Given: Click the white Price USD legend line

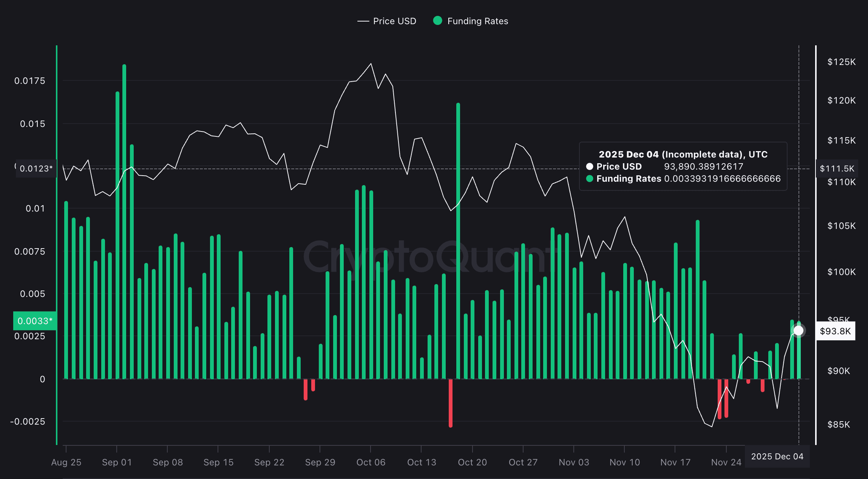Looking at the screenshot, I should 363,21.
